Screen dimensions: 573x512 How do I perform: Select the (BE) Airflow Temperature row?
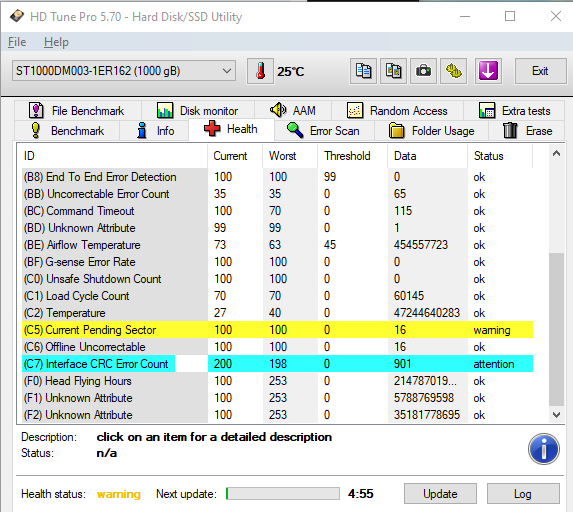pos(277,245)
